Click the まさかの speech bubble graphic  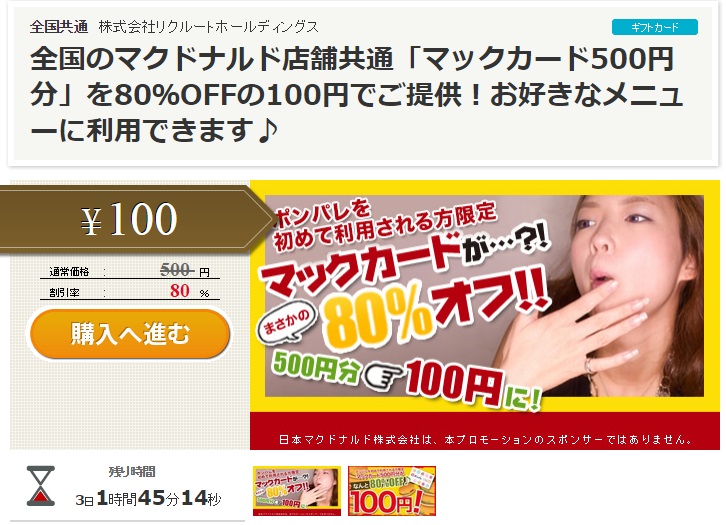287,323
